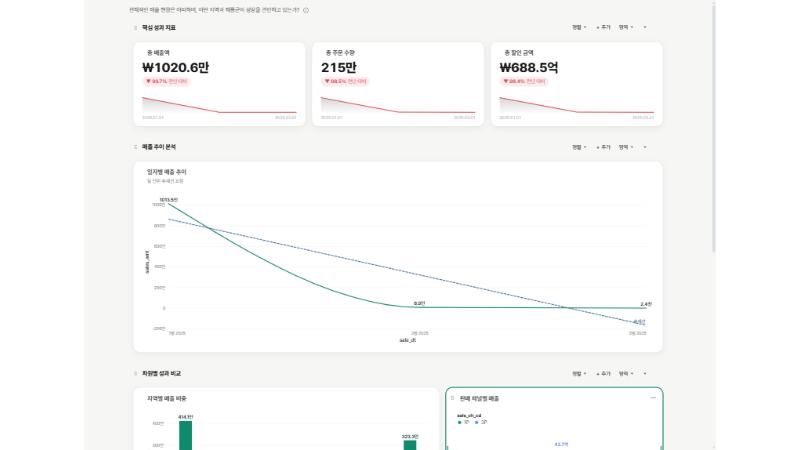The image size is (800, 450).
Task: Select the 215만 total order quantity card
Action: (398, 84)
